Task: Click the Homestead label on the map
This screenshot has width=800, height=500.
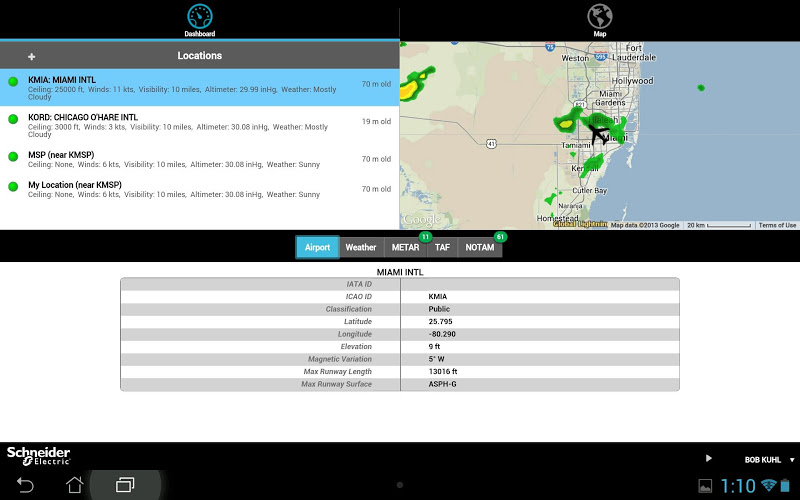Action: (557, 218)
